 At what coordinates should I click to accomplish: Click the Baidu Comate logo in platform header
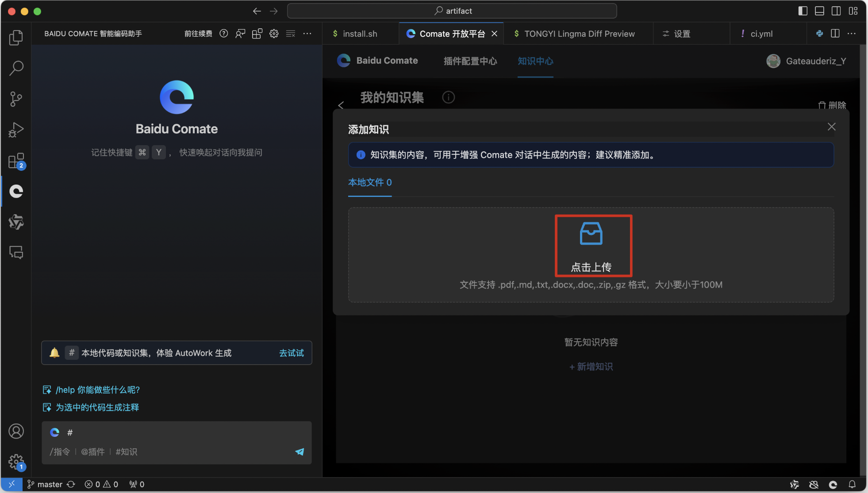pyautogui.click(x=377, y=61)
